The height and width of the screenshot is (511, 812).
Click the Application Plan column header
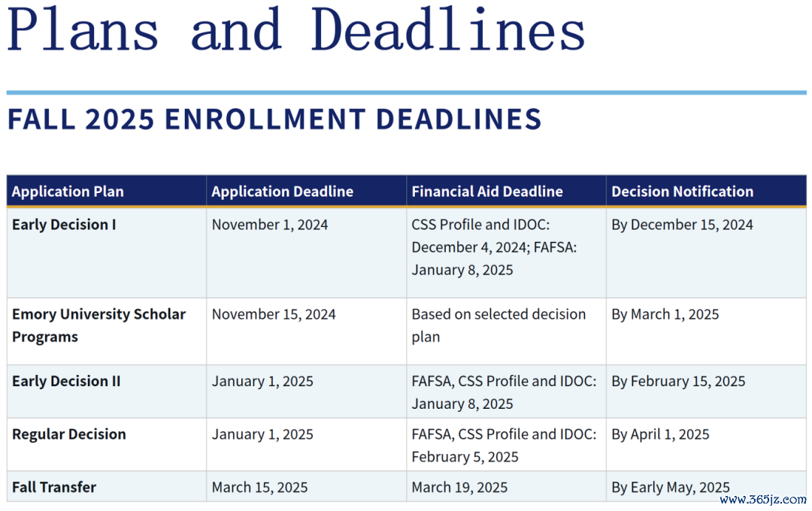click(x=68, y=192)
